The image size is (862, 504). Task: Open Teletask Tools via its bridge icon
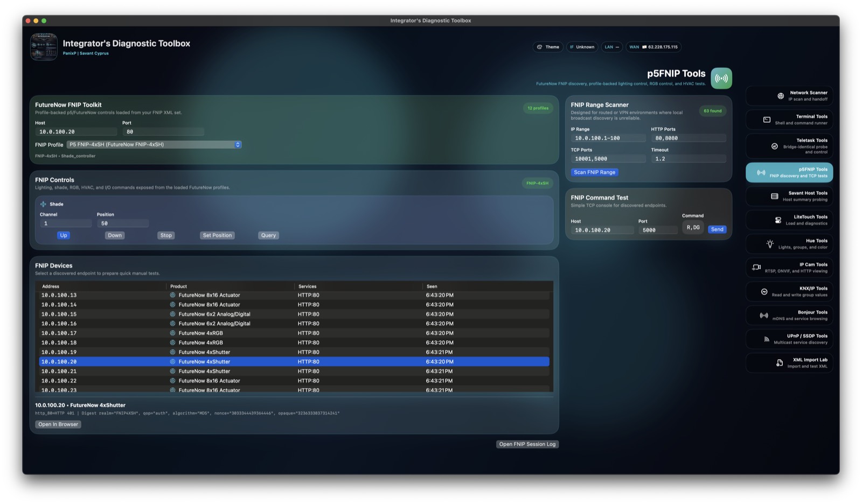tap(774, 145)
